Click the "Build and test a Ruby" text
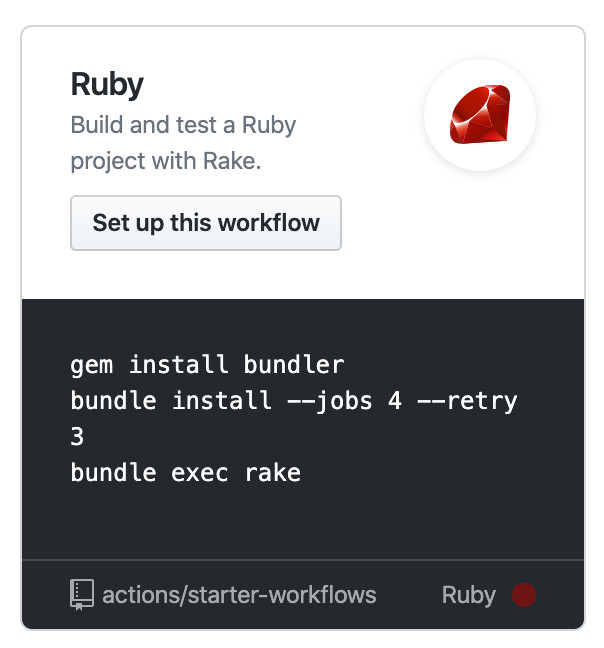The image size is (604, 648). pyautogui.click(x=183, y=126)
